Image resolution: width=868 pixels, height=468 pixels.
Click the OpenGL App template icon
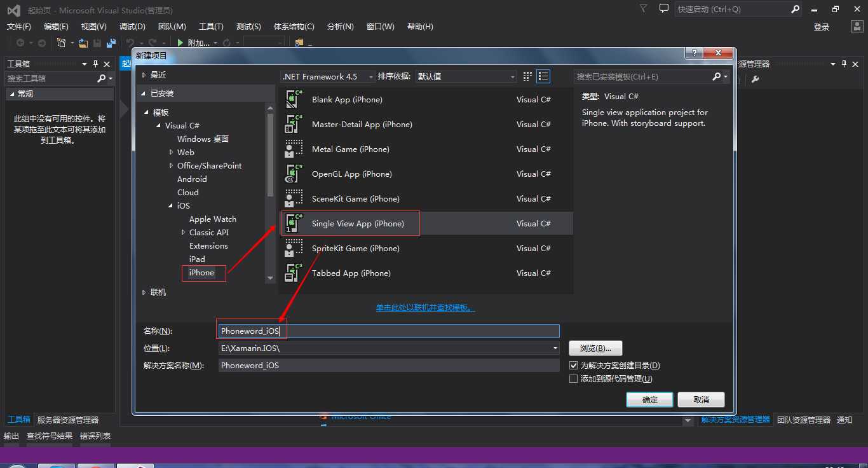point(294,174)
